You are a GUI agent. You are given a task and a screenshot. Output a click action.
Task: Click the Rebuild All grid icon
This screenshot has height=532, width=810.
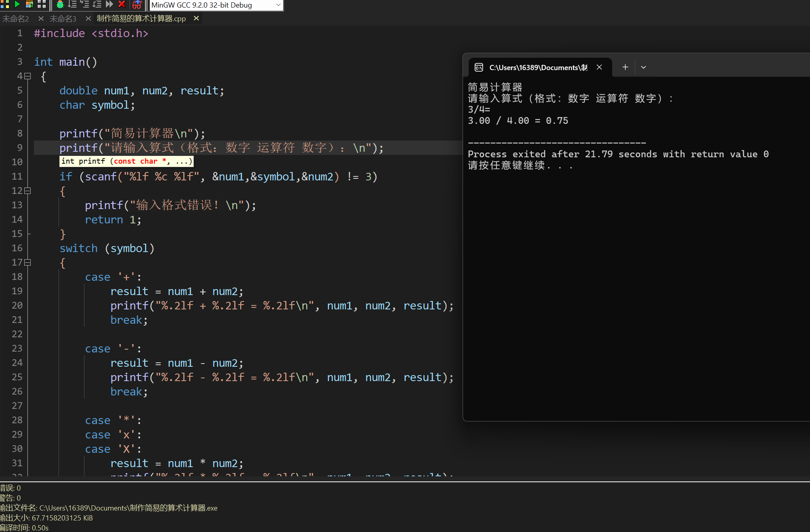click(x=42, y=4)
